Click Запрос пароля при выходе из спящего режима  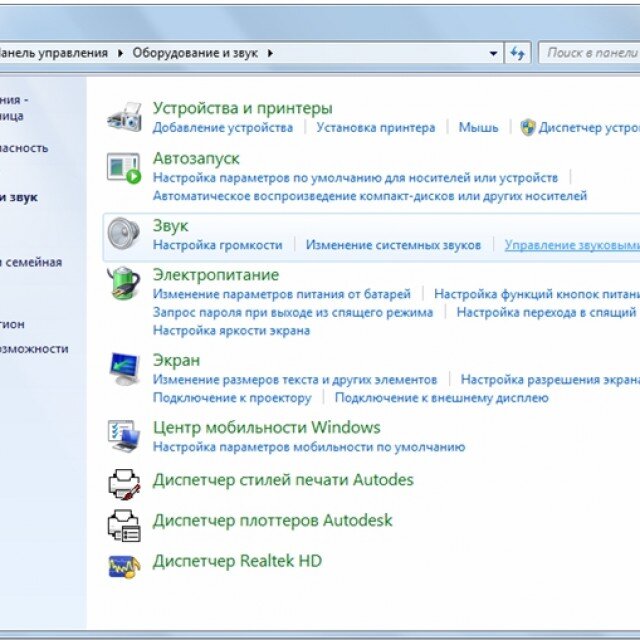[293, 313]
